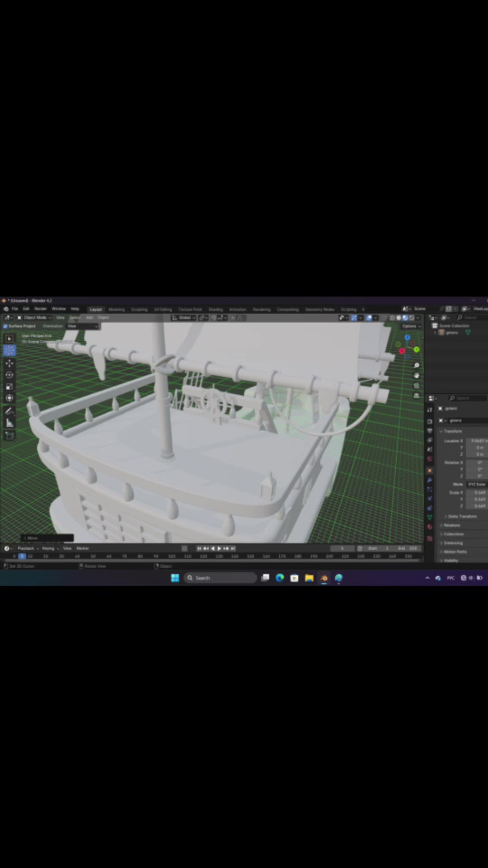
Task: Open the XYZ Euler rotation mode dropdown
Action: click(477, 484)
